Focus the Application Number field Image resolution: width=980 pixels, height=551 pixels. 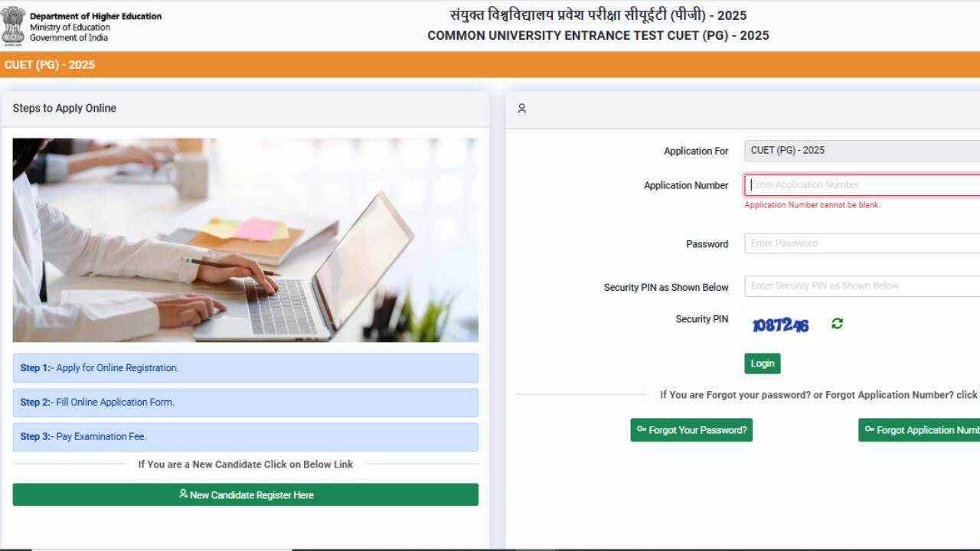(862, 184)
